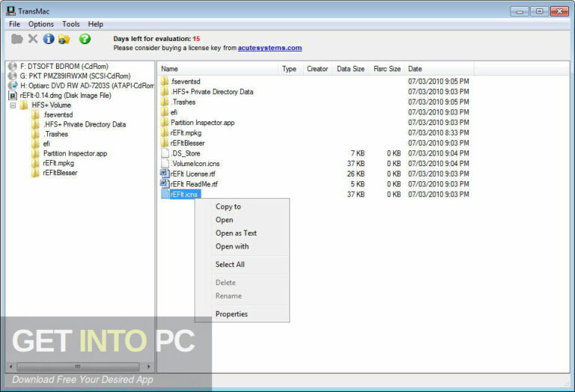The height and width of the screenshot is (392, 575).
Task: Collapse the HFS+ Volume tree node
Action: click(13, 105)
